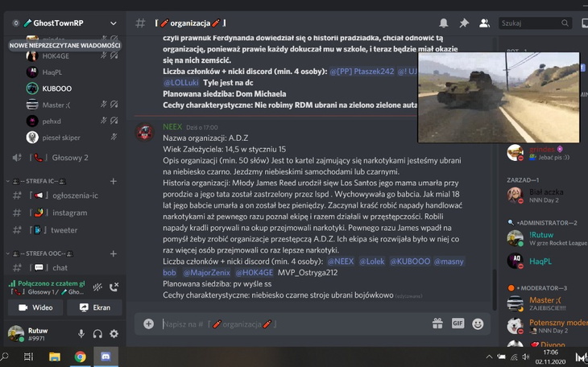Click the attach file plus button
Viewport: 588px width, 367px height.
click(148, 324)
